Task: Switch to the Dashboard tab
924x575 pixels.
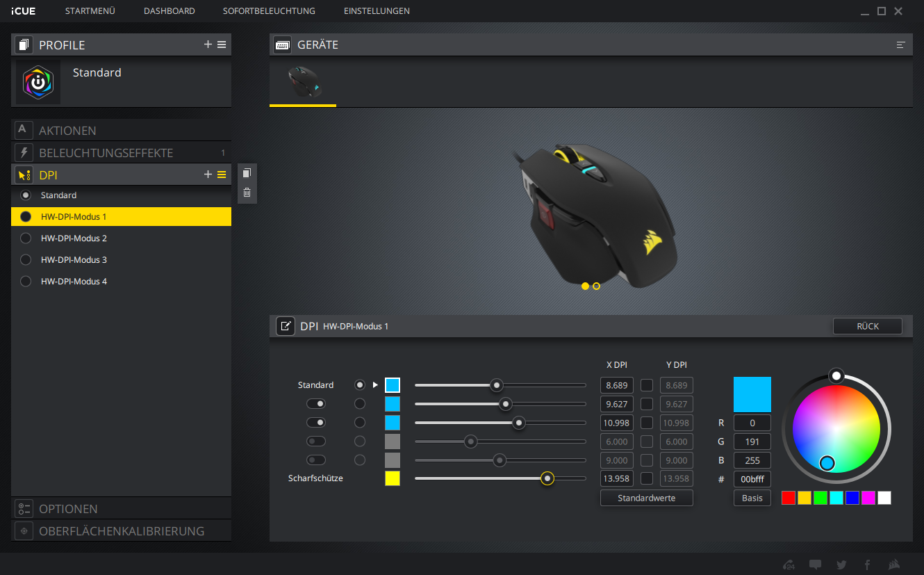Action: coord(169,11)
